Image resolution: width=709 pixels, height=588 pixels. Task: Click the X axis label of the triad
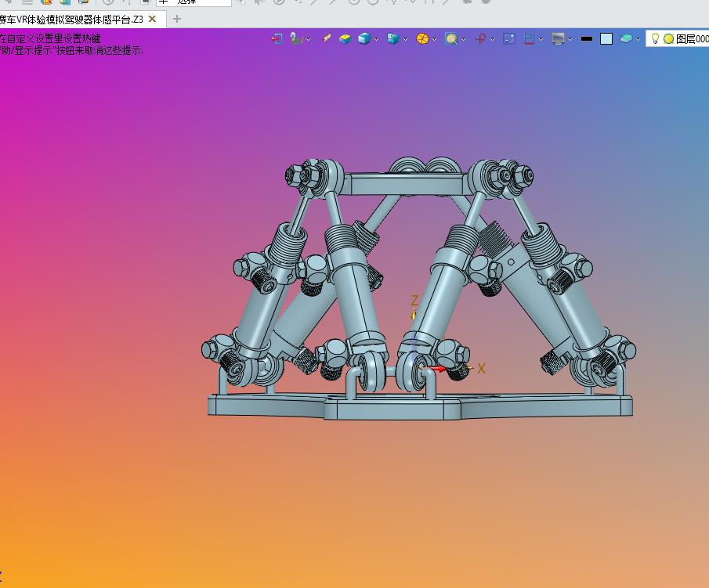pyautogui.click(x=481, y=368)
